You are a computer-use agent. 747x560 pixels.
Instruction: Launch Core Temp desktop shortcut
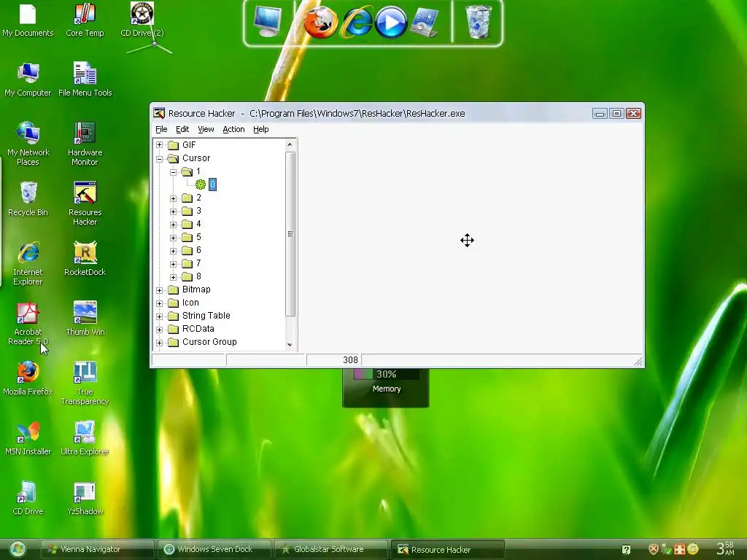[x=85, y=20]
